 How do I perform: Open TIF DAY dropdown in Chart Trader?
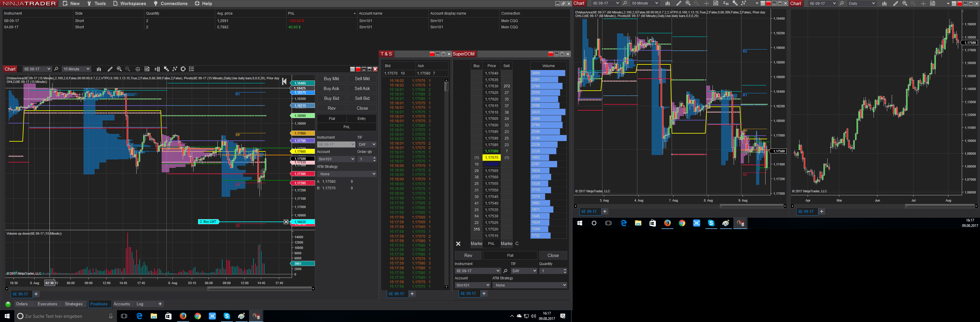click(x=367, y=145)
